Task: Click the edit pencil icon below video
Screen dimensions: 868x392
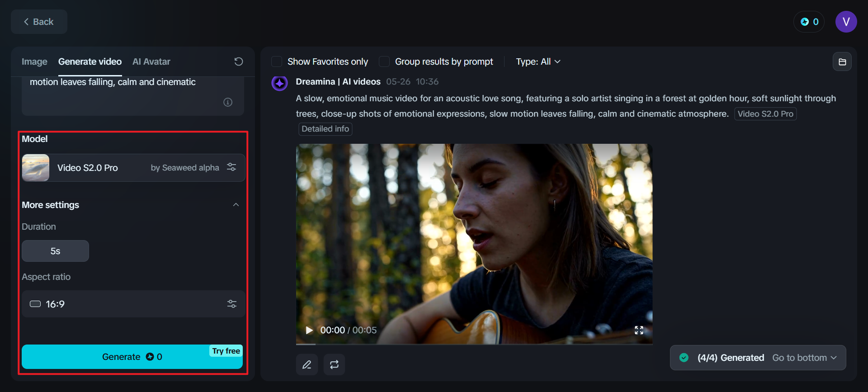Action: (x=307, y=365)
